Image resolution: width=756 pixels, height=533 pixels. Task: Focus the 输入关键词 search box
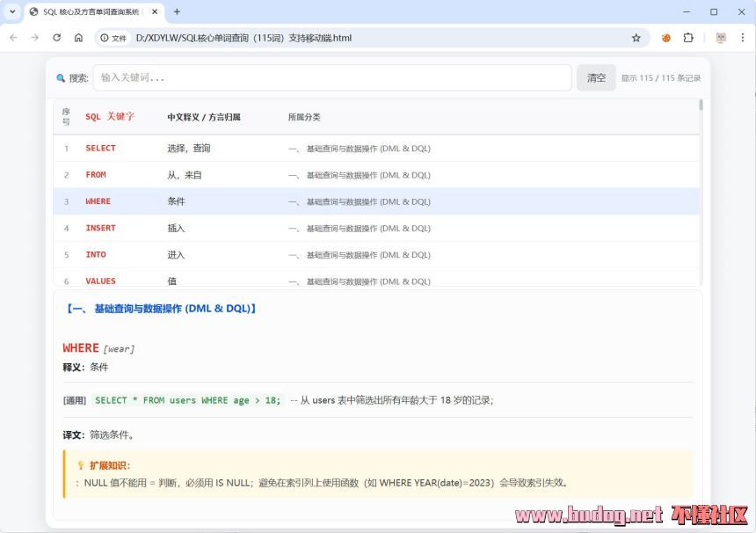(x=332, y=77)
